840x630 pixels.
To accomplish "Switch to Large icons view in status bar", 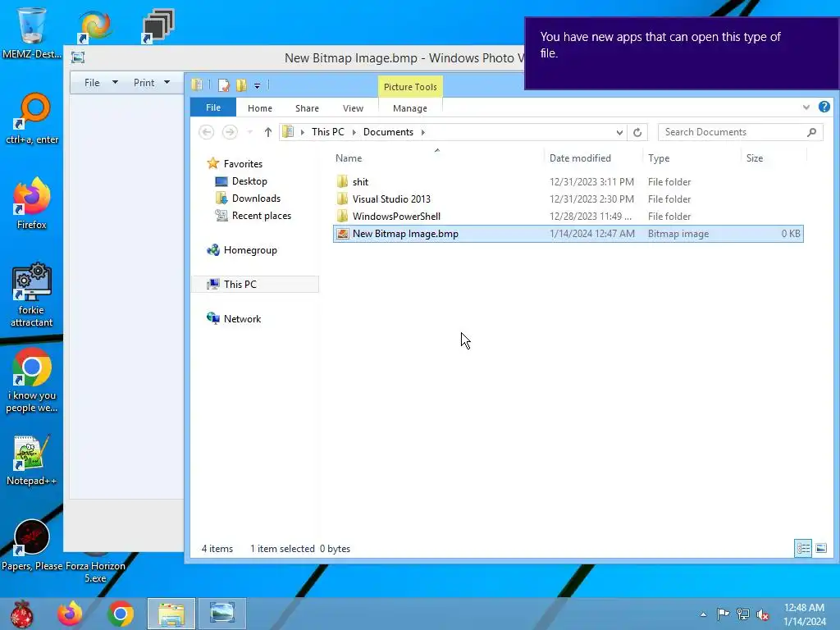I will point(820,548).
